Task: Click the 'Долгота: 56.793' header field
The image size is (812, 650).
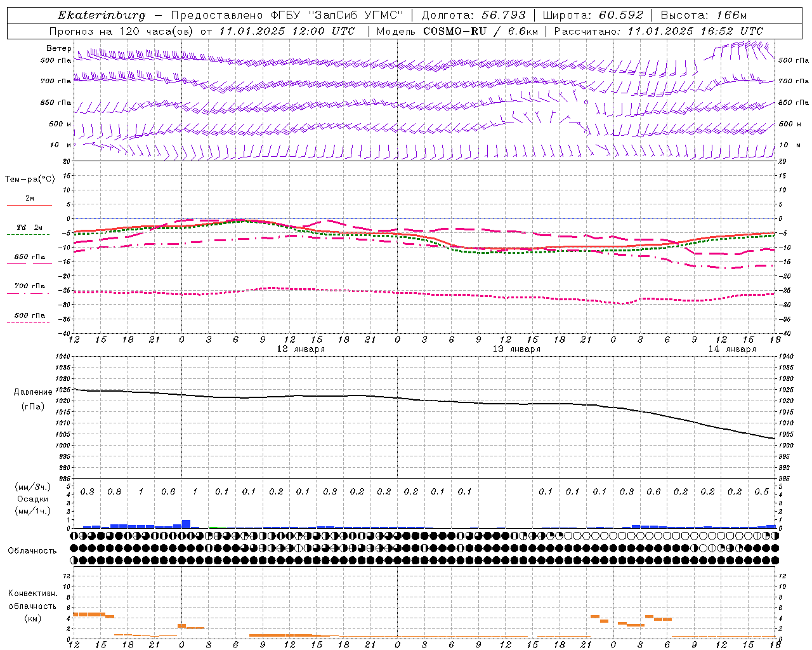Action: pos(473,15)
